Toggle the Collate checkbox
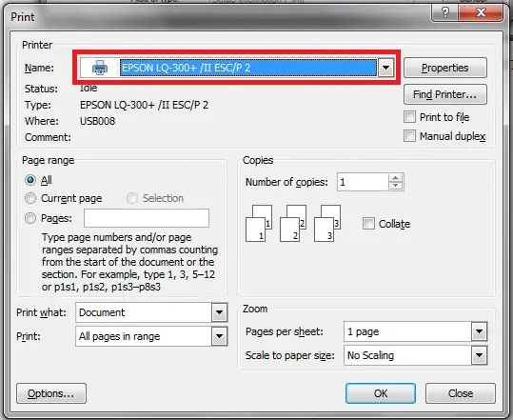 368,224
